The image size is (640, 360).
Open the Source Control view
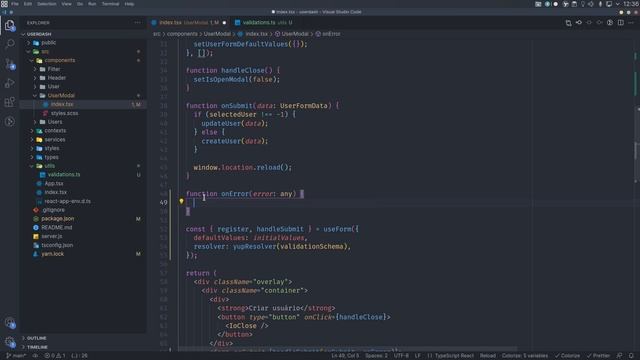10,63
